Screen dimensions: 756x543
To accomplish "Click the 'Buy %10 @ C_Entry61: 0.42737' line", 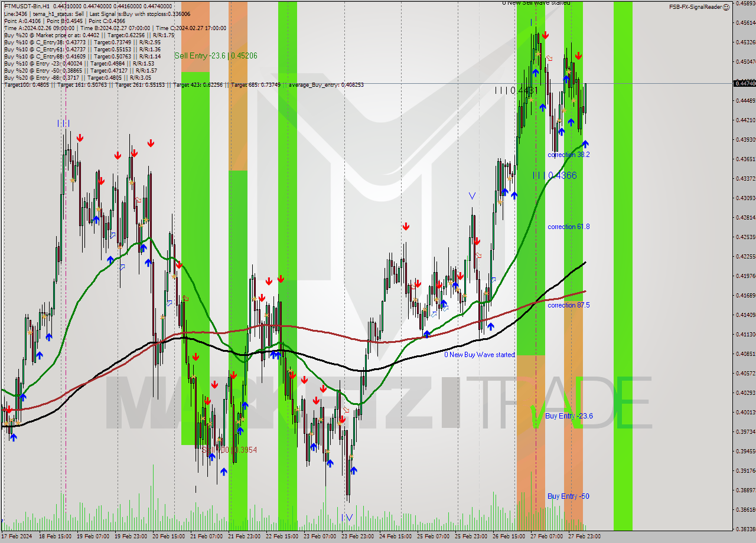I will [x=82, y=49].
